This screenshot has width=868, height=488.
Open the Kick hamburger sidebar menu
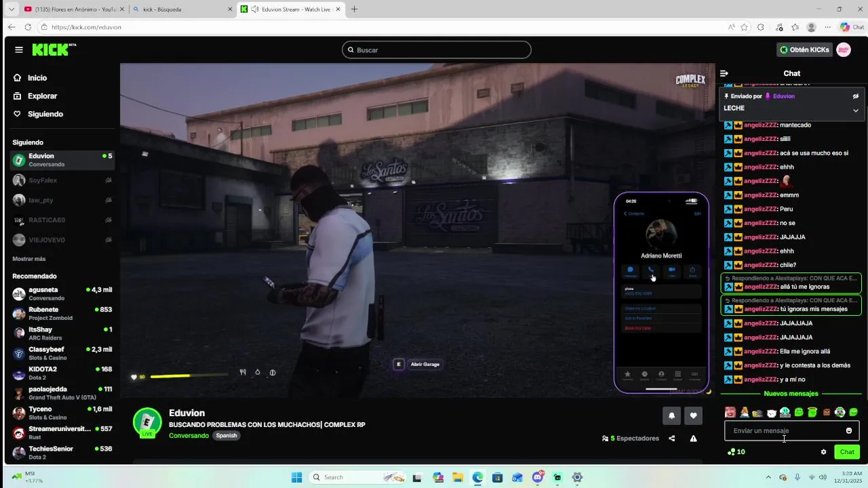(19, 49)
